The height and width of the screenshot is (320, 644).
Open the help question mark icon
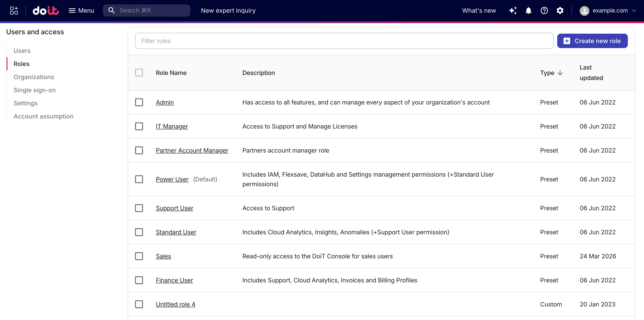tap(544, 10)
